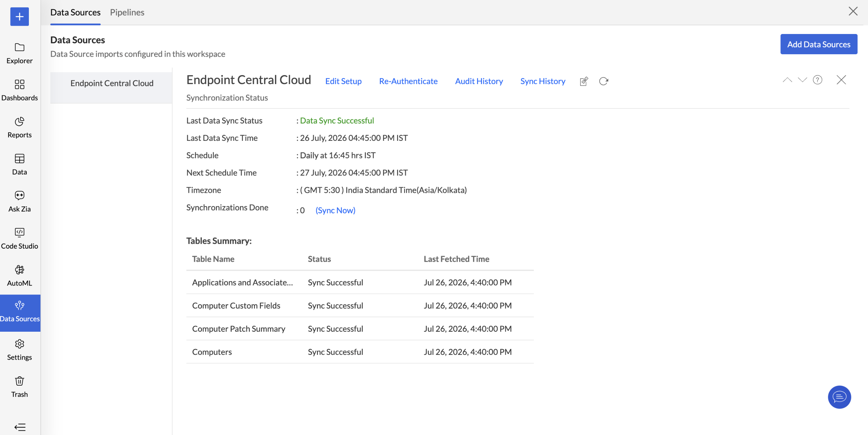Click the Add Data Sources button

click(819, 44)
